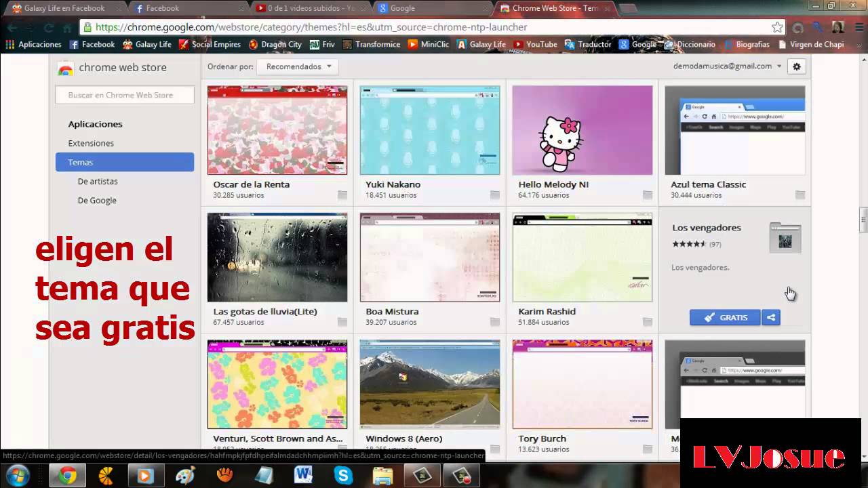Screen dimensions: 868x488
Task: Open the Chrome Web Store settings gear
Action: 797,66
